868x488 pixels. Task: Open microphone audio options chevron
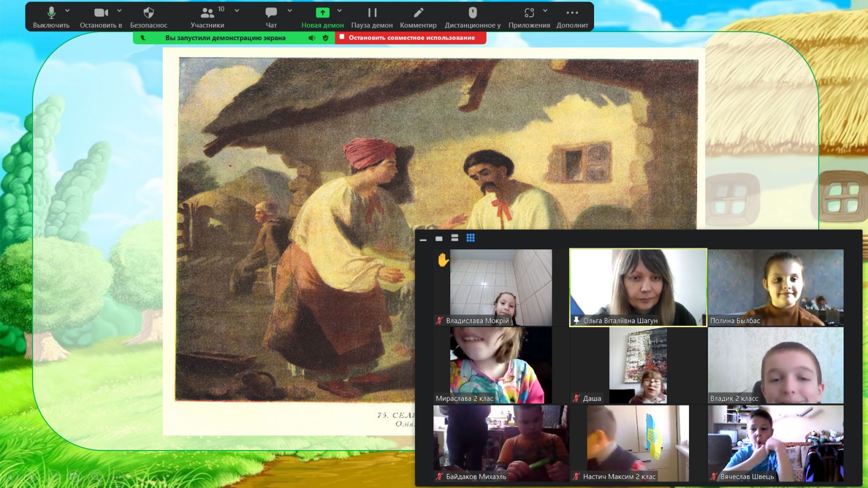coord(67,10)
